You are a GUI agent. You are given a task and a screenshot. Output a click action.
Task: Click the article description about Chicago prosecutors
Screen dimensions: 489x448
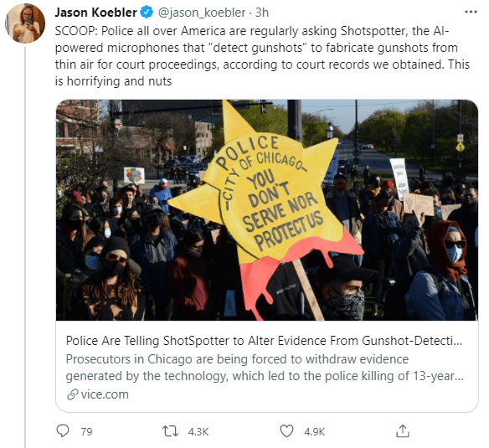[265, 368]
